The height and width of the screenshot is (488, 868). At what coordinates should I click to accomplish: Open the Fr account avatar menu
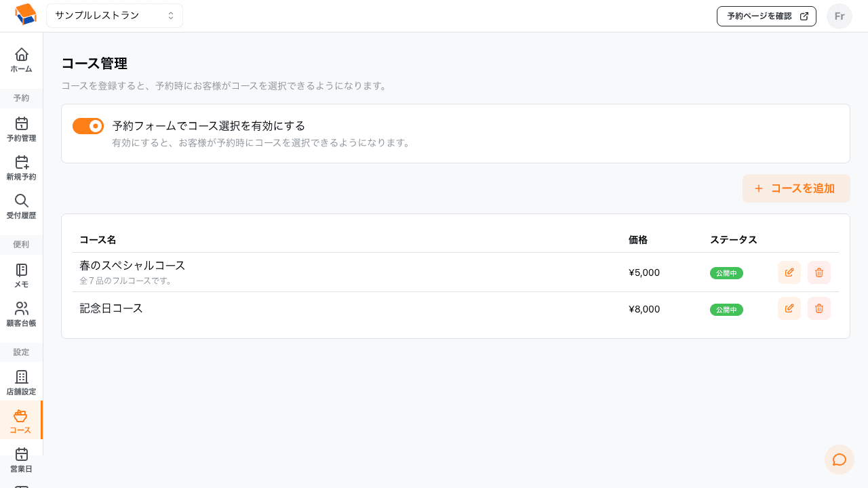click(x=839, y=16)
